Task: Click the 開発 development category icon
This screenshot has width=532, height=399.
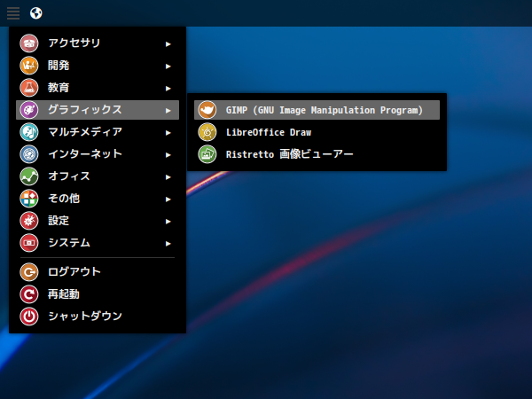Action: (29, 66)
